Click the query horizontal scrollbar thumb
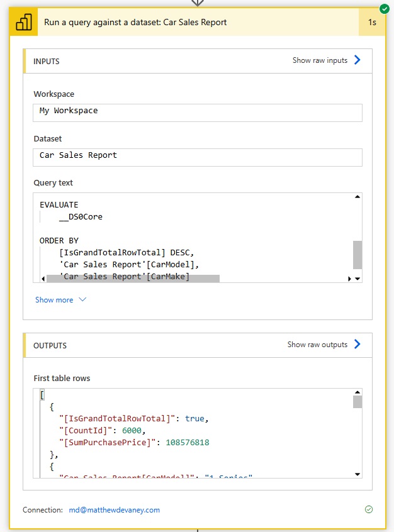 point(133,279)
